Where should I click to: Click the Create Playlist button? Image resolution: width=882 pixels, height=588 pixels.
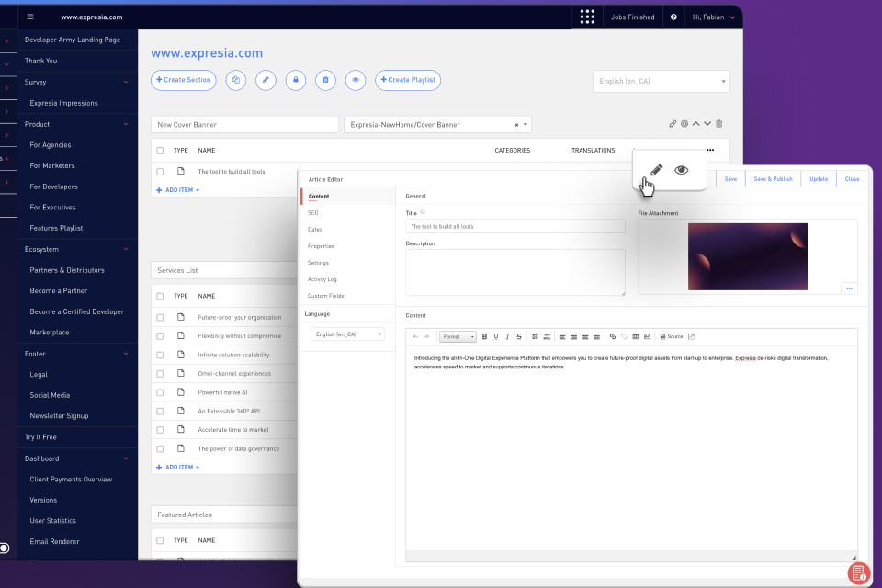click(408, 80)
